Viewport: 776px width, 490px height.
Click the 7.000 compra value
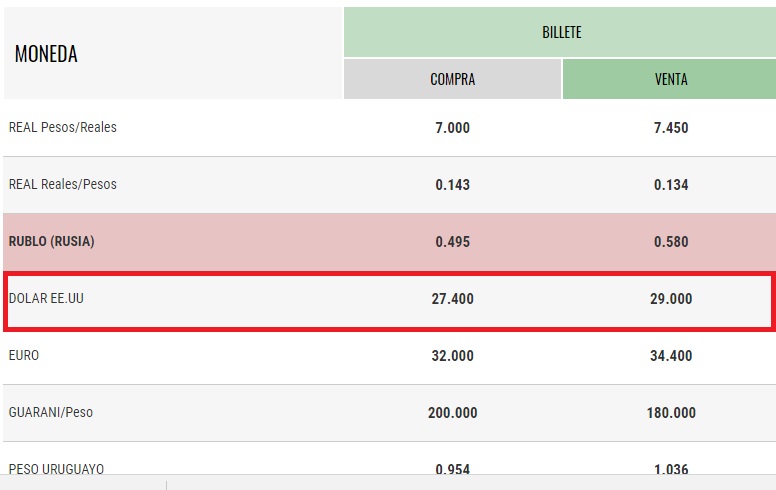[452, 128]
